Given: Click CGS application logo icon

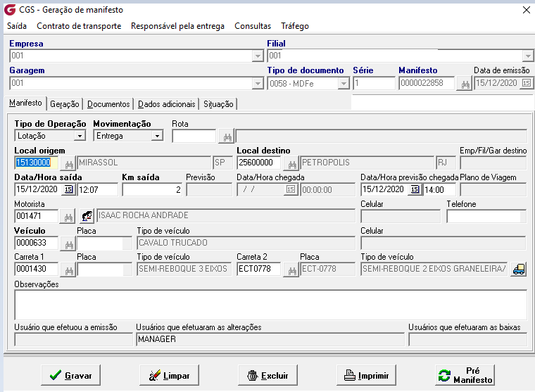Looking at the screenshot, I should coord(10,10).
